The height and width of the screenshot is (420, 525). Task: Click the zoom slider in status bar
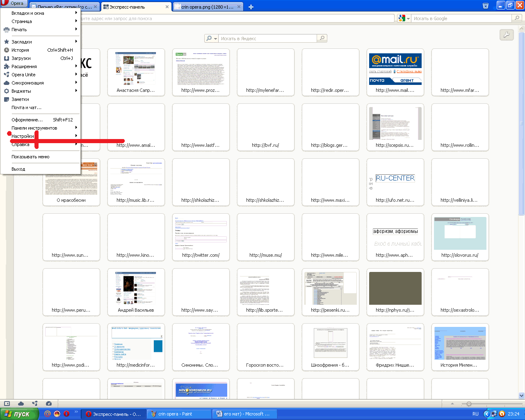pos(469,404)
